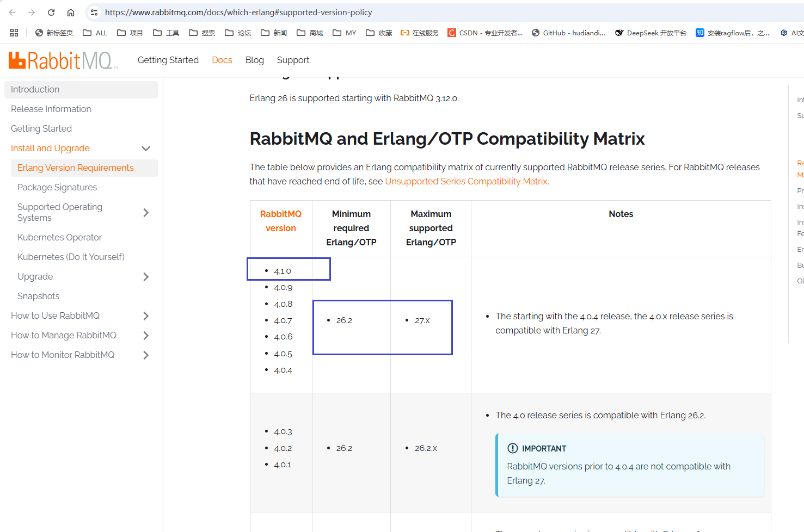Open the 新标签页 bookmark
Image resolution: width=804 pixels, height=532 pixels.
tap(54, 33)
